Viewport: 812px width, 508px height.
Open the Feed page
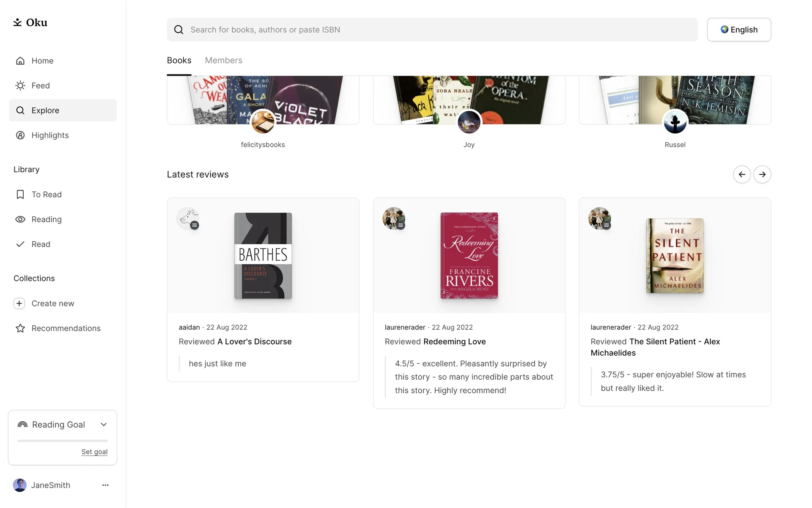41,86
